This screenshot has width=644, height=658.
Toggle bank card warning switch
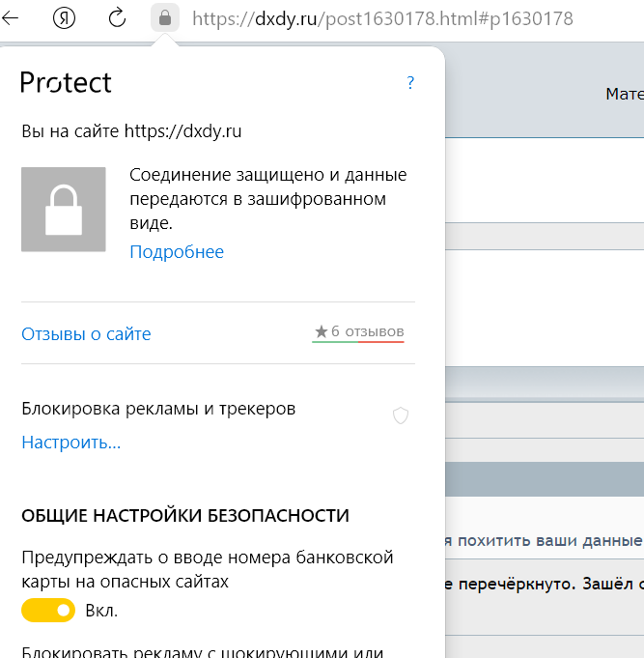[48, 610]
